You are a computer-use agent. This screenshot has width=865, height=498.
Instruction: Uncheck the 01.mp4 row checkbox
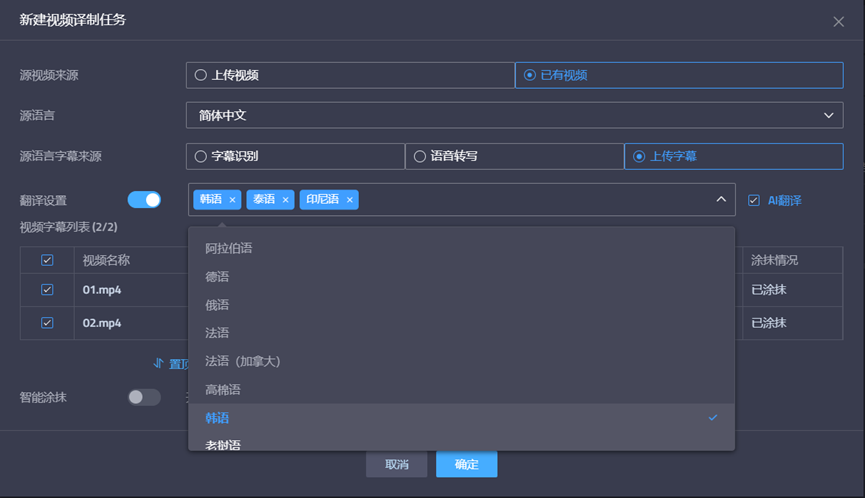tap(47, 290)
